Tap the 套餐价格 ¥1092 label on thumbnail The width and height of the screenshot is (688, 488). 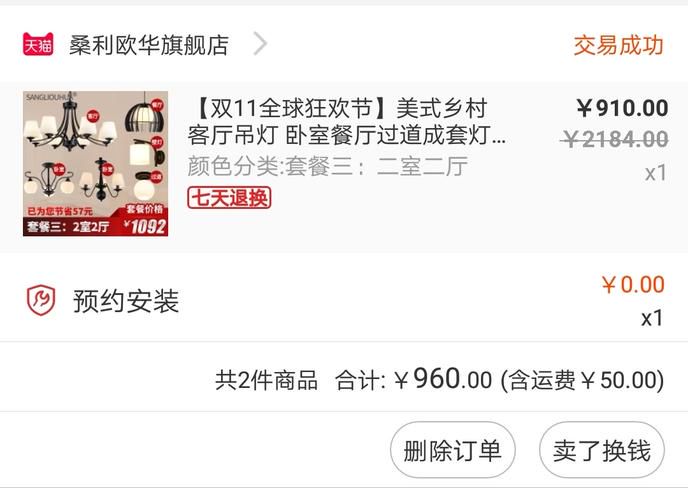point(144,220)
